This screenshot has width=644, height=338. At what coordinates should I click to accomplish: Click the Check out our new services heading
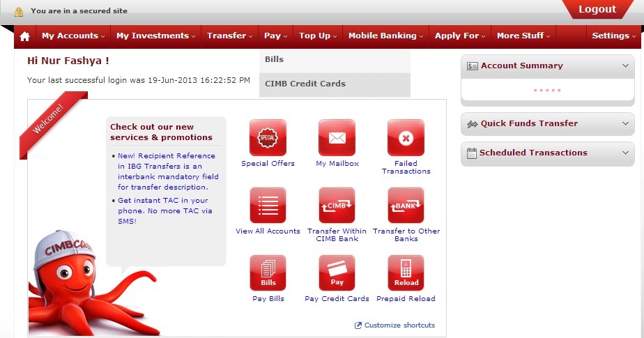(161, 132)
